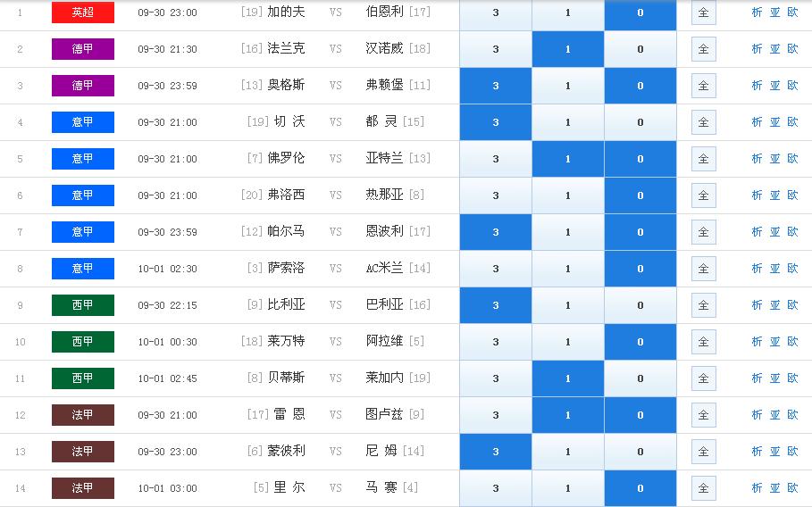Open 析 analysis link in 切沃 row
Viewport: 812px width, 507px height.
point(757,122)
